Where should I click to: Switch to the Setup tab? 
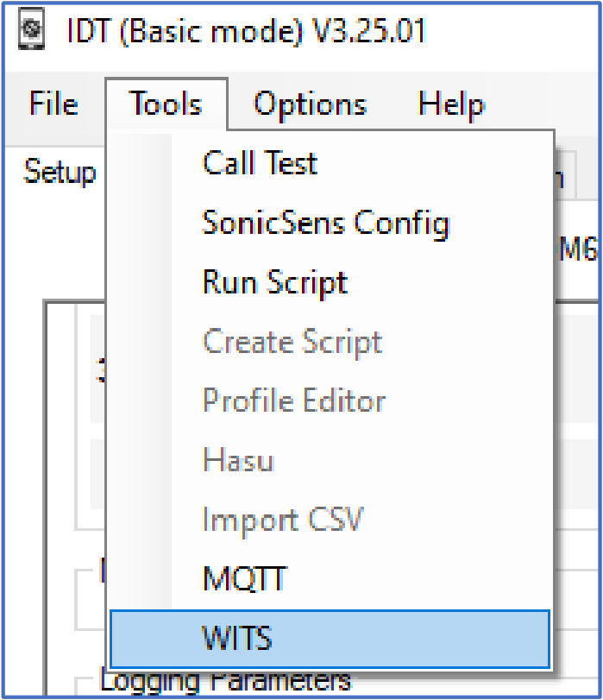(x=60, y=172)
